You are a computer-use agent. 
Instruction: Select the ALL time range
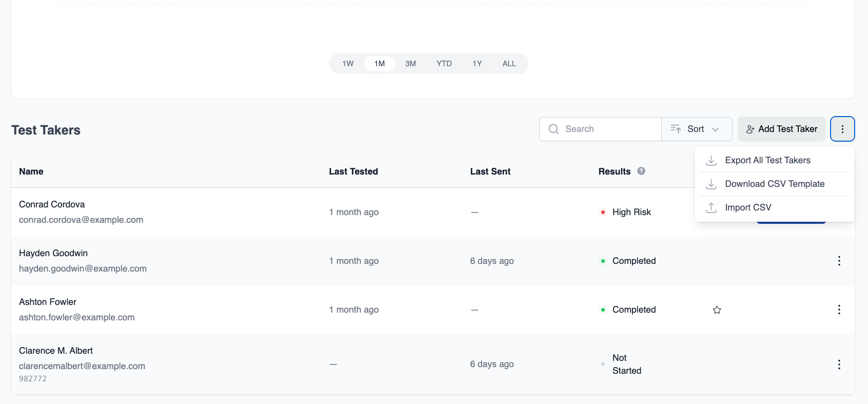point(509,64)
